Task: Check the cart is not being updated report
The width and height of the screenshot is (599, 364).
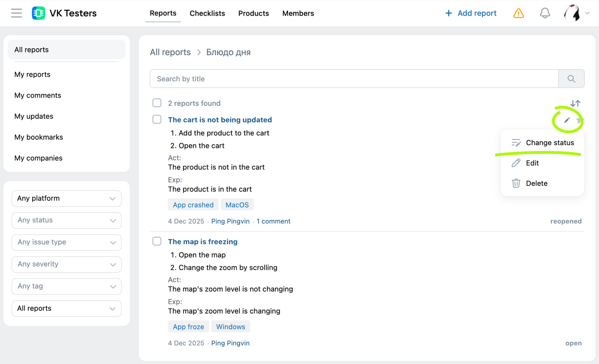Action: pyautogui.click(x=157, y=119)
